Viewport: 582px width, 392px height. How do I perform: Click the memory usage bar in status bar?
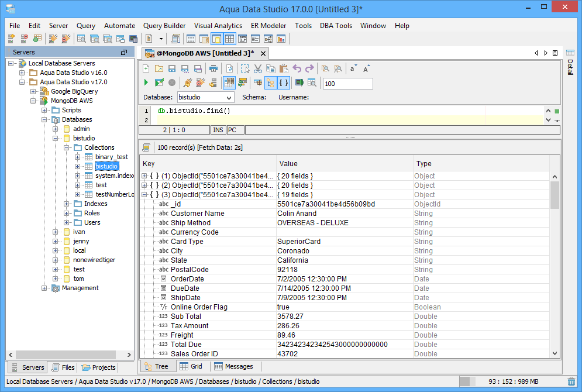point(512,381)
